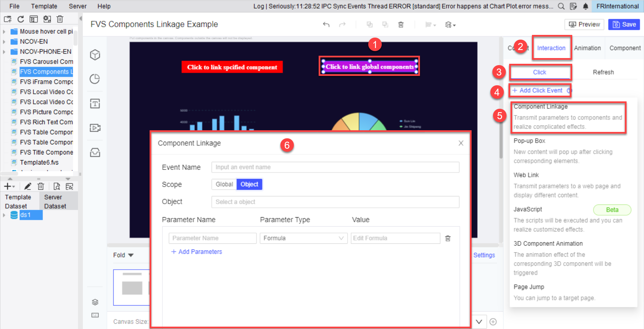
Task: Create a new folder in the template list
Action: pos(7,19)
